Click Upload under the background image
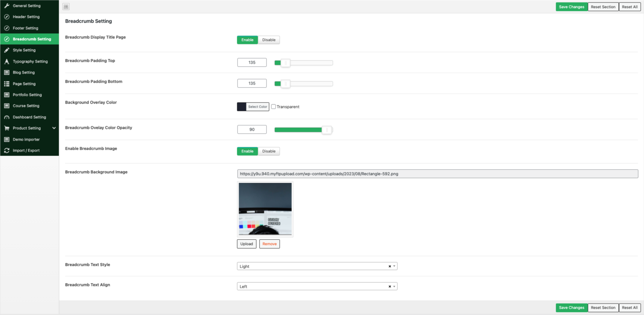This screenshot has width=644, height=315. tap(247, 244)
